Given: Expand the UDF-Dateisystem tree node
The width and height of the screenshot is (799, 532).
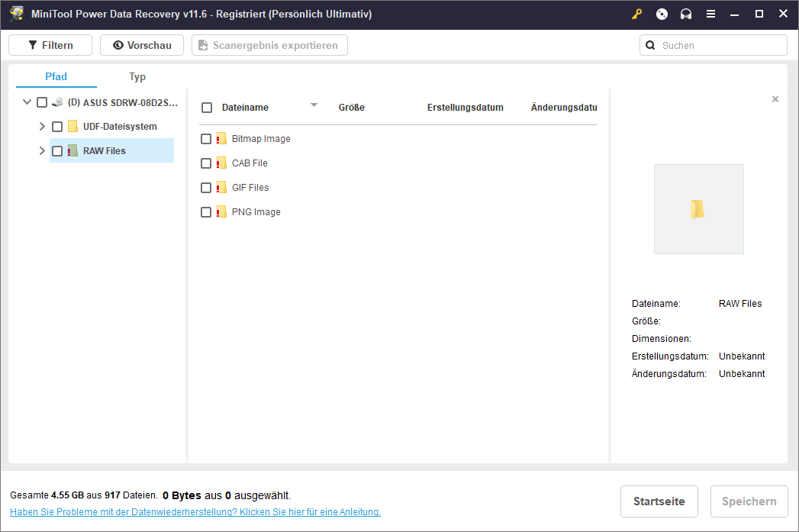Looking at the screenshot, I should (42, 127).
